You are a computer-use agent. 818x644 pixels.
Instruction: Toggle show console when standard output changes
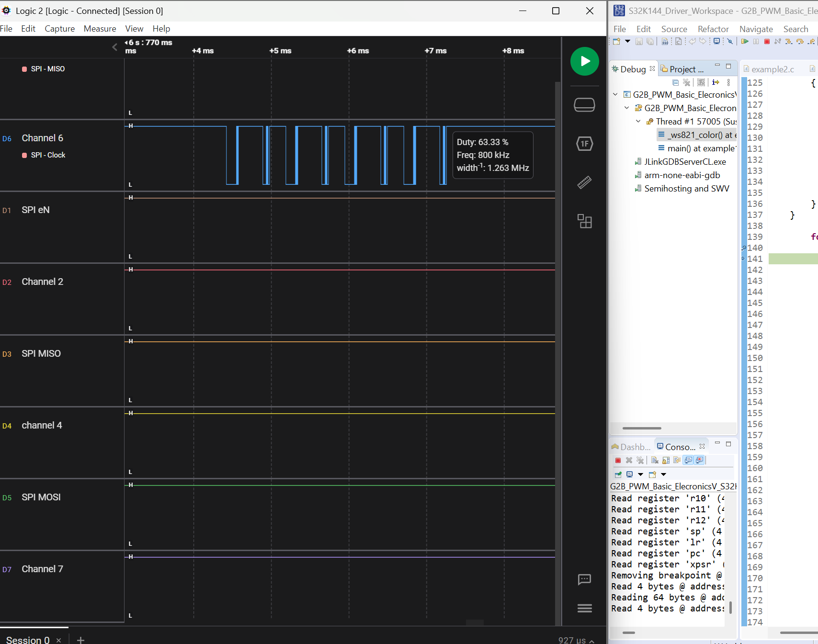tap(688, 460)
